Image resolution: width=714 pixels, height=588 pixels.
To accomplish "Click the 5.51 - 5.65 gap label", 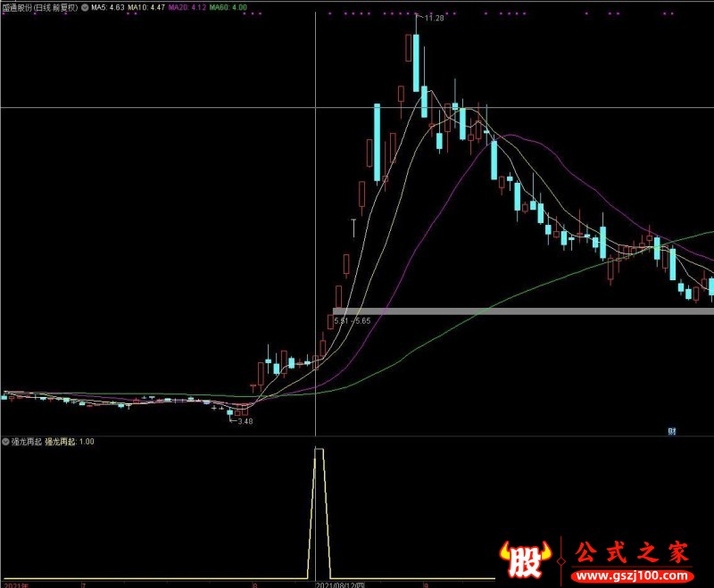I will pyautogui.click(x=353, y=320).
